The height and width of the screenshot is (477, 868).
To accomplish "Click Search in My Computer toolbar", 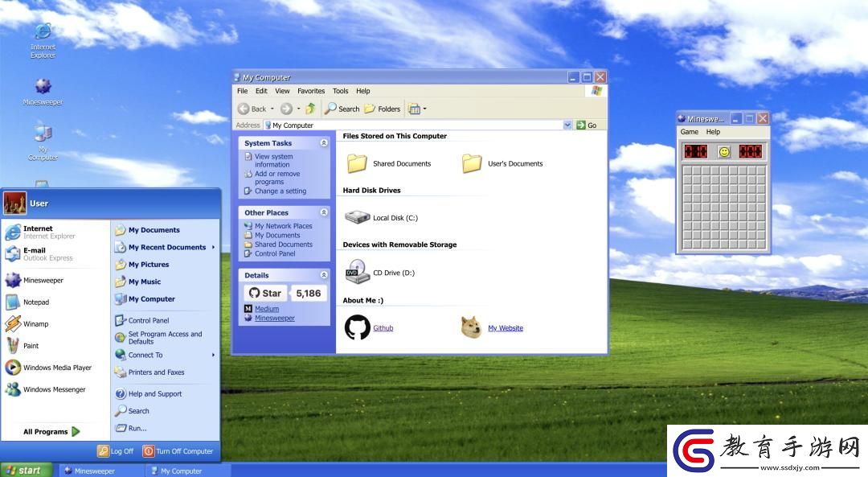I will 342,109.
